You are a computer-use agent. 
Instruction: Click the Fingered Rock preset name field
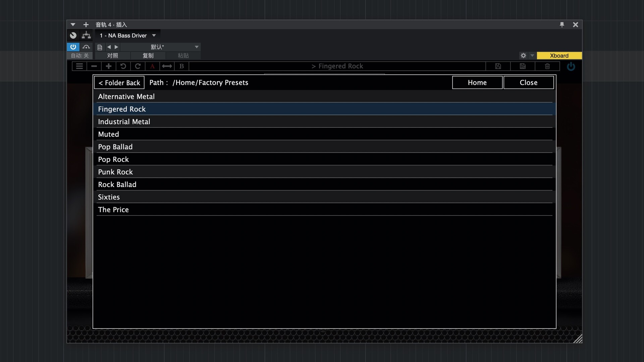click(337, 66)
